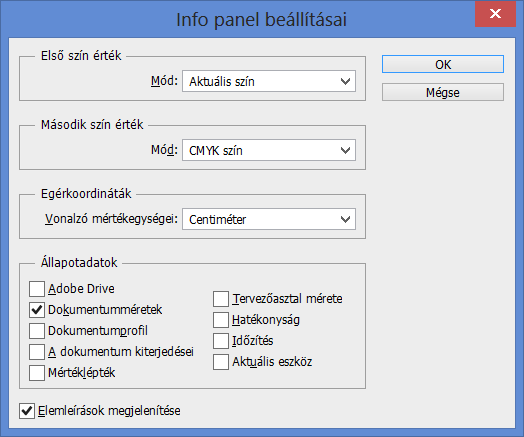Enable the Mértéklépték checkbox

[37, 373]
